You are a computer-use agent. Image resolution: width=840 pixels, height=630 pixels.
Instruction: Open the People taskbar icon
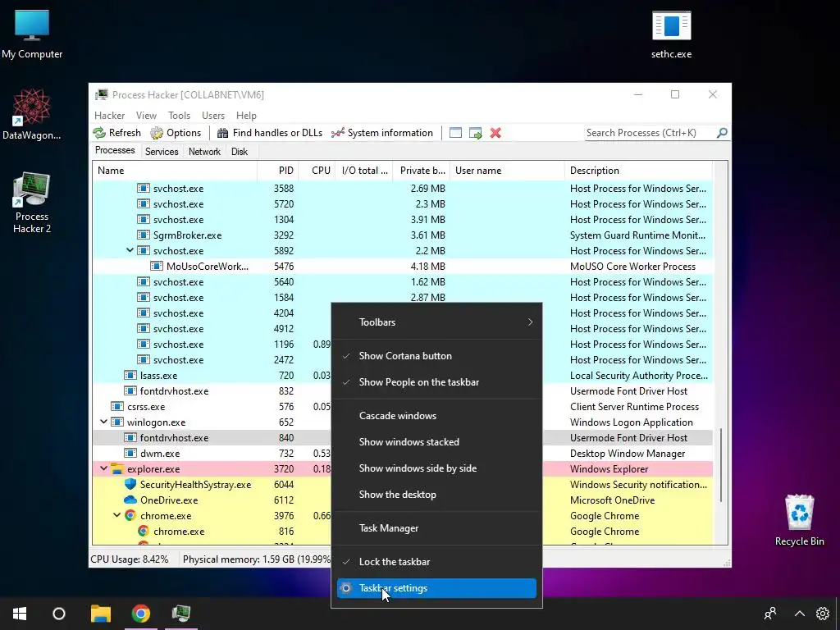click(770, 614)
